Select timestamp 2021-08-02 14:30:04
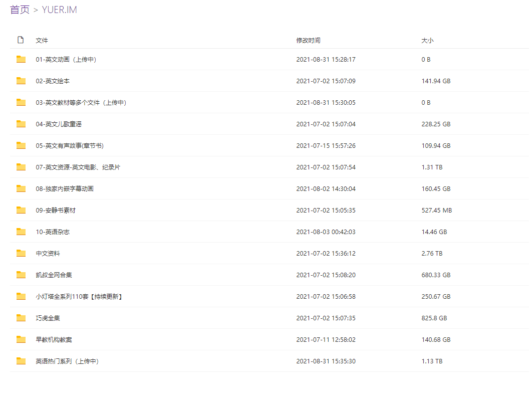Image resolution: width=532 pixels, height=403 pixels. click(x=326, y=189)
